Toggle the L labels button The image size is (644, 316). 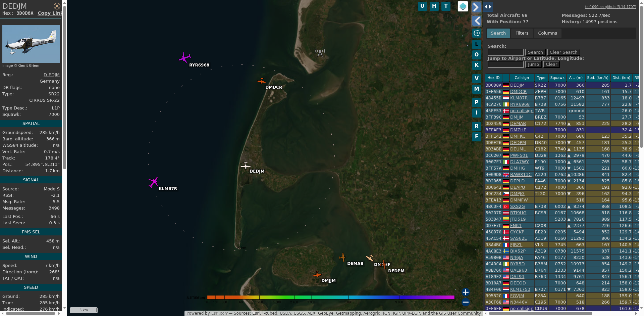477,44
